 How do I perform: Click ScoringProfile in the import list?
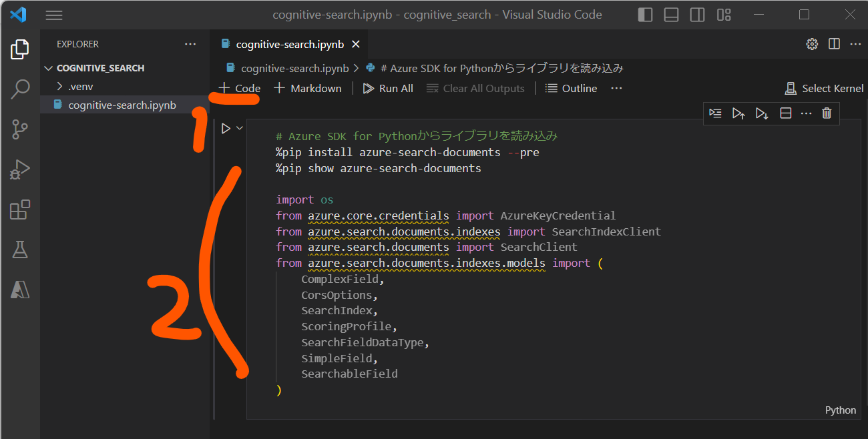[x=347, y=327]
